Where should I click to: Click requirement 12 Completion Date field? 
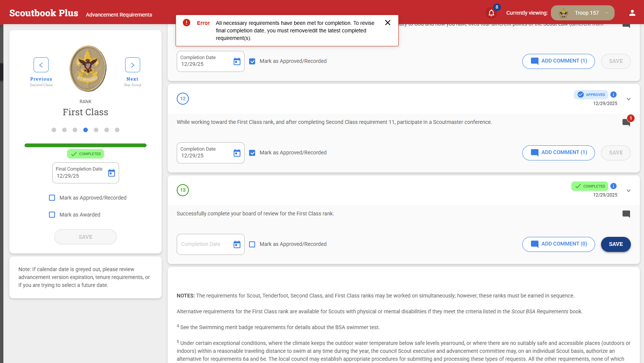coord(210,153)
